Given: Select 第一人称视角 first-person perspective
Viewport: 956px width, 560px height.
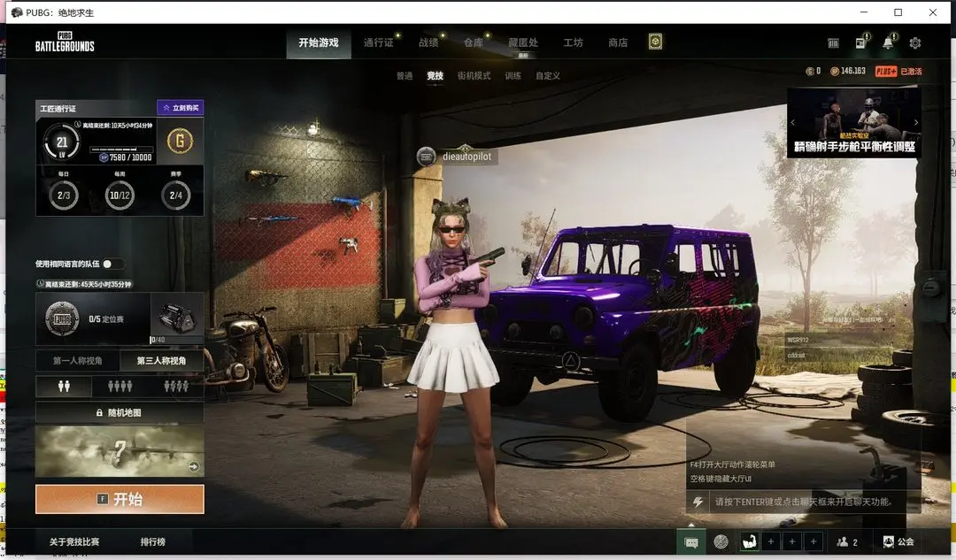Looking at the screenshot, I should pos(77,361).
